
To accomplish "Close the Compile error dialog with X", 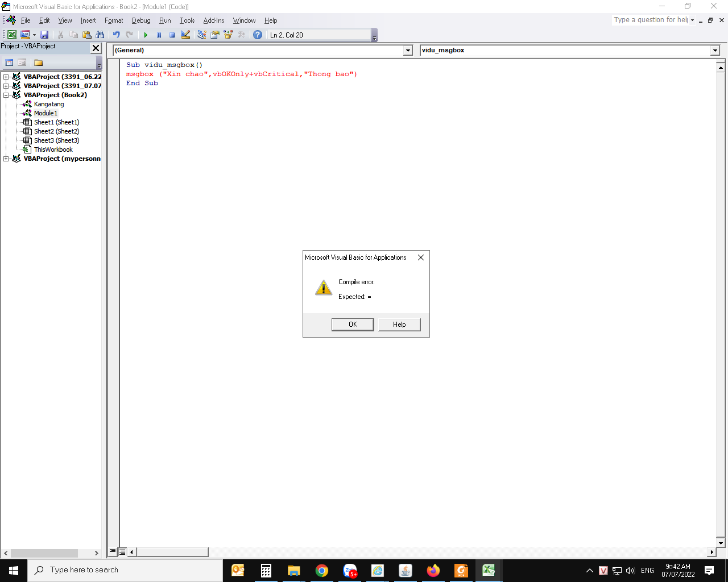I will 421,257.
